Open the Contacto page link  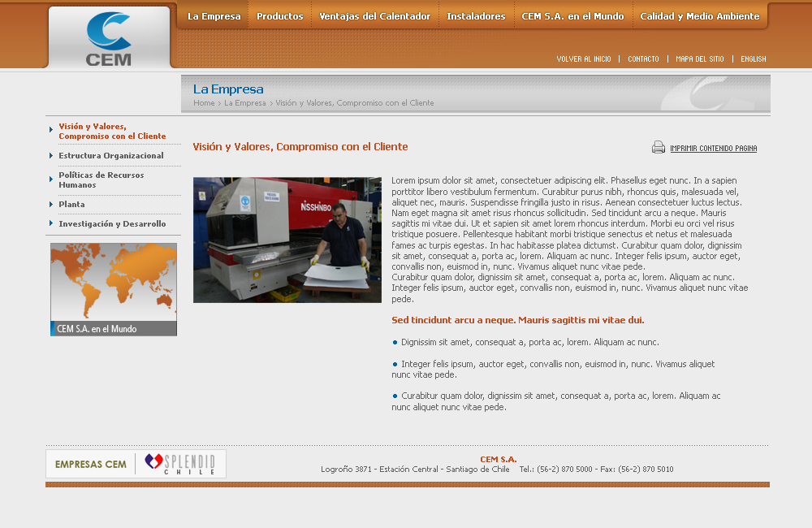[x=643, y=59]
